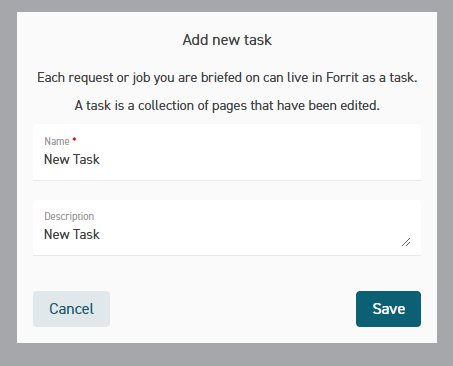This screenshot has height=366, width=453.
Task: Click the "A task is a collection" sentence
Action: pos(227,106)
